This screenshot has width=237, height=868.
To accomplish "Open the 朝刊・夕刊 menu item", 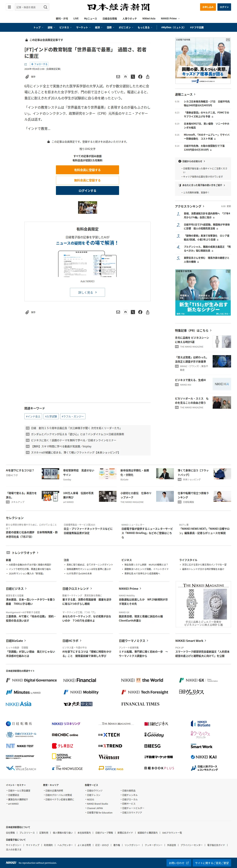I will click(62, 18).
